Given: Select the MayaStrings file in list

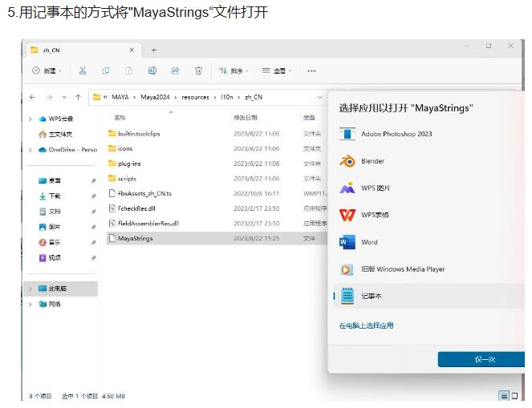Looking at the screenshot, I should click(135, 238).
